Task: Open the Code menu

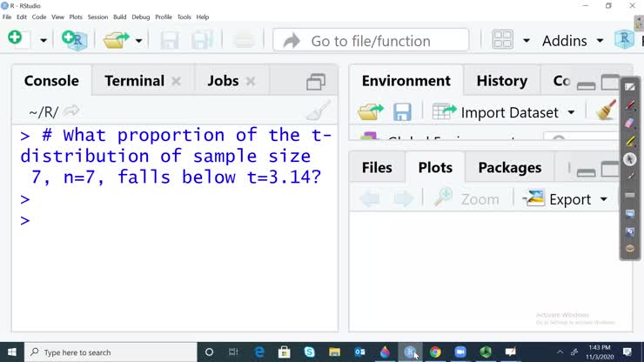Action: (x=39, y=17)
